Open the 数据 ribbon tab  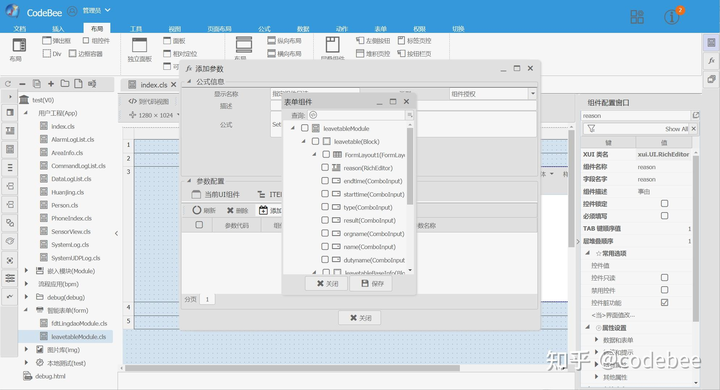[303, 28]
